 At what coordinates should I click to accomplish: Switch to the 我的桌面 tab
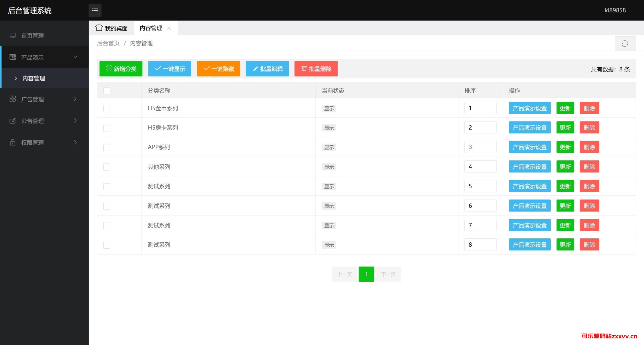[111, 28]
